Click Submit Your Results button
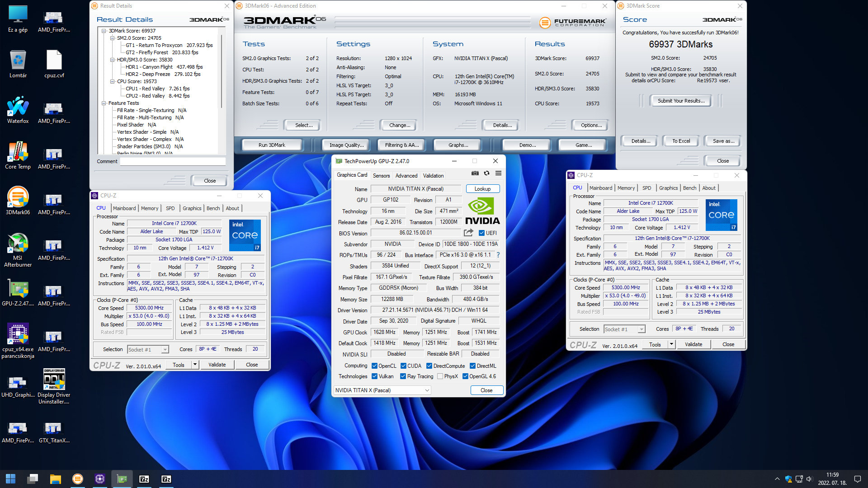This screenshot has height=488, width=868. tap(681, 101)
